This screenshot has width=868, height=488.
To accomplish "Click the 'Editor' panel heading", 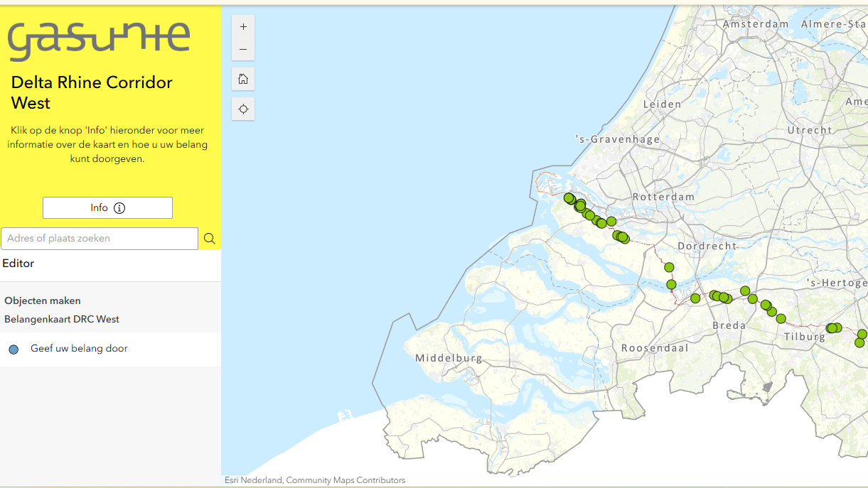I will (18, 264).
